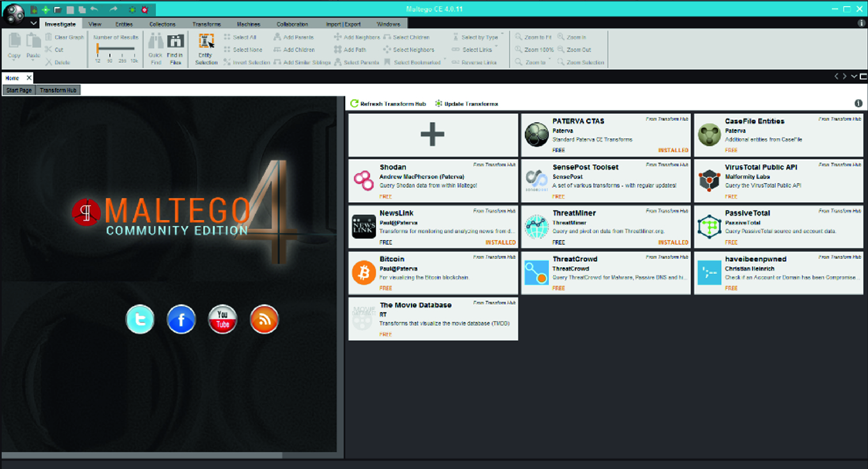The height and width of the screenshot is (469, 868).
Task: Switch to the Collections ribbon tab
Action: pyautogui.click(x=162, y=24)
